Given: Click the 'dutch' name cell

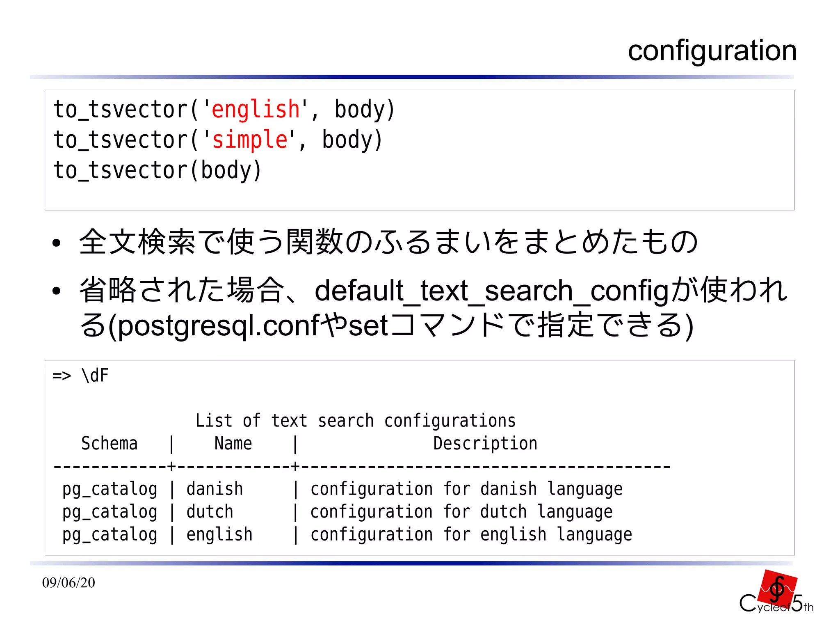Looking at the screenshot, I should 210,512.
